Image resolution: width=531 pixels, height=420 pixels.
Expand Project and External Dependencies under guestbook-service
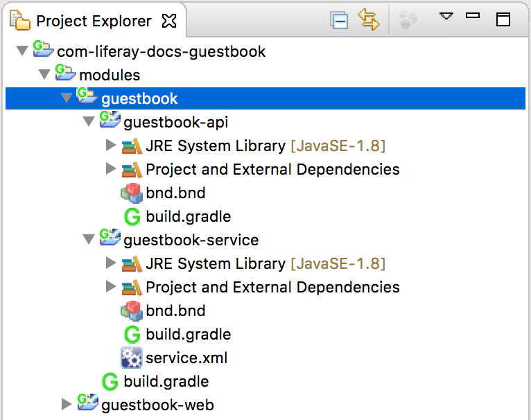tap(111, 286)
